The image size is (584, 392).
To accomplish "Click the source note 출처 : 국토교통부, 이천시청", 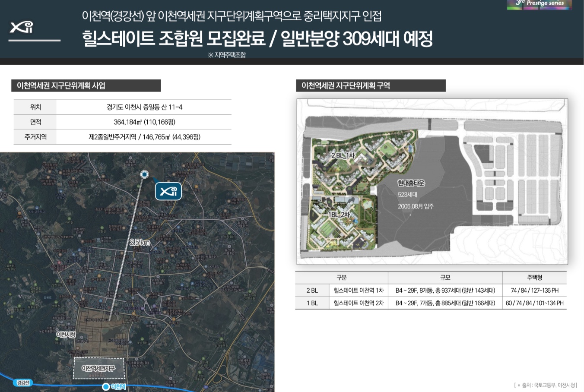I will [x=546, y=385].
